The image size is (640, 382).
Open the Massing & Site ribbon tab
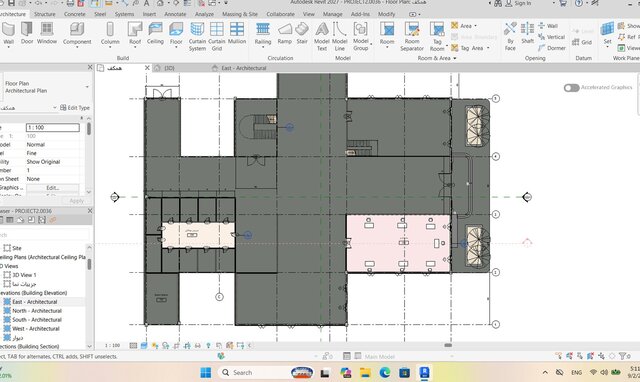point(240,14)
